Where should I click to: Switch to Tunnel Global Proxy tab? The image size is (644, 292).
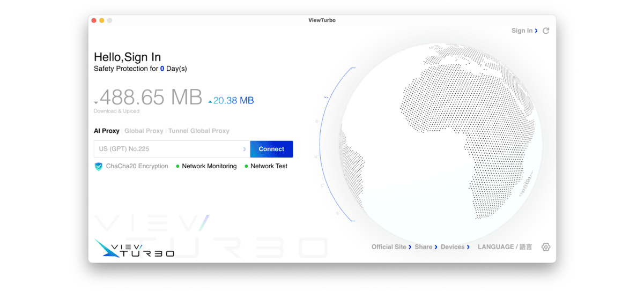(199, 131)
